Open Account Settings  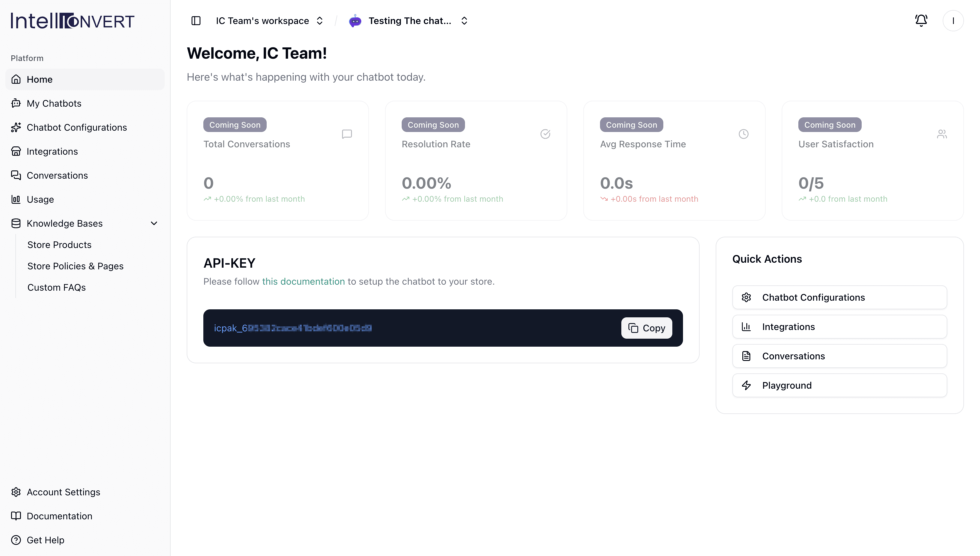85,492
